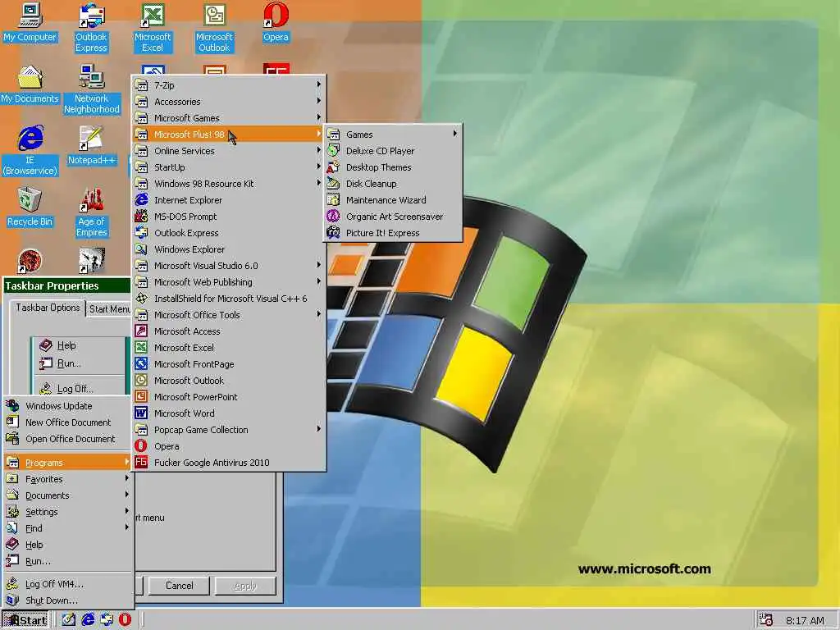Click Opera quick launch icon in taskbar
This screenshot has width=840, height=630.
pos(125,620)
